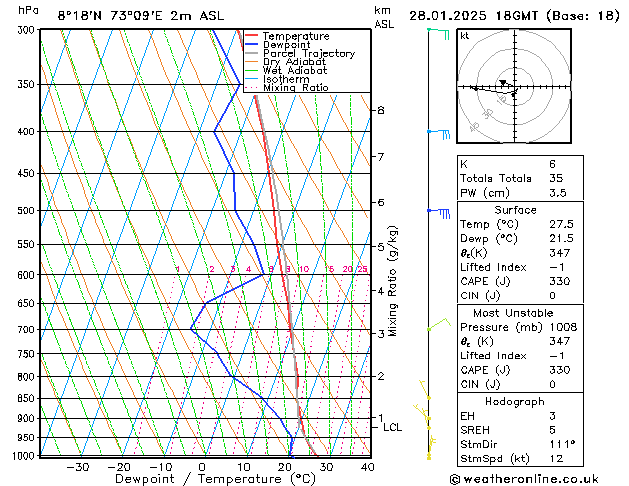Click the EH value 3
Viewport: 629px width, 486px height.
coord(552,416)
